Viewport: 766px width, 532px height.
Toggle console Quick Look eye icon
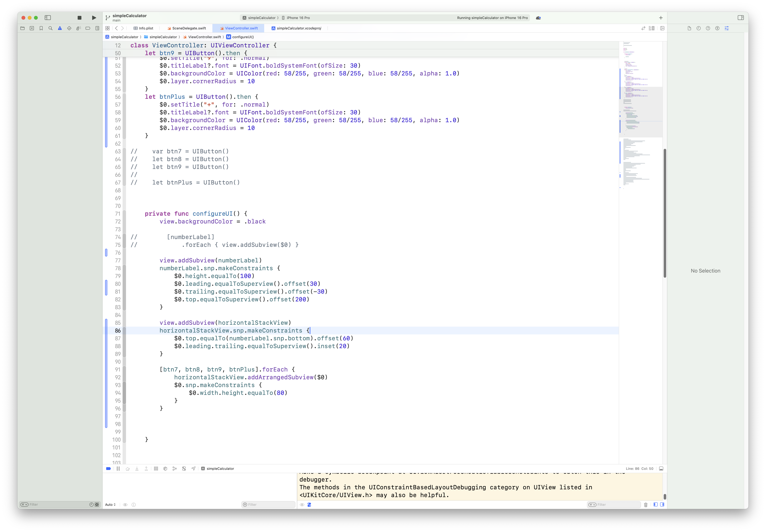(x=302, y=505)
